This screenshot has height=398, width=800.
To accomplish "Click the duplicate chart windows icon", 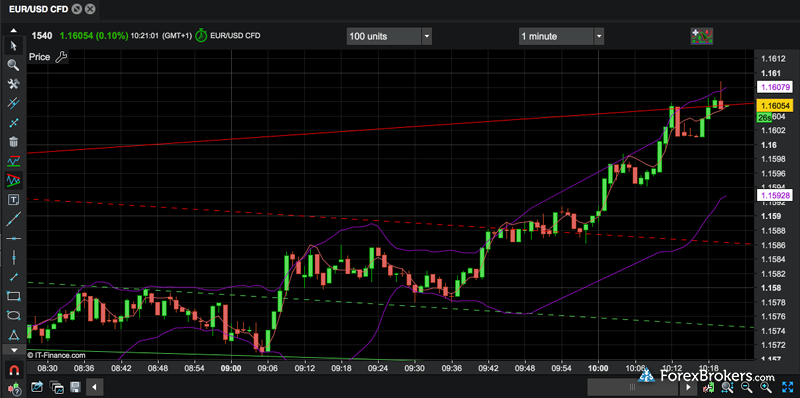I will (57, 386).
